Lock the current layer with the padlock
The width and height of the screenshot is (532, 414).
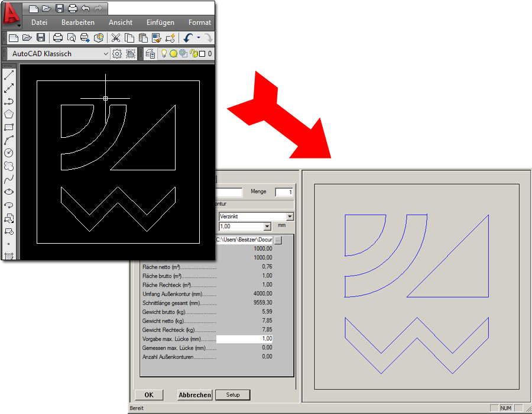tap(192, 54)
